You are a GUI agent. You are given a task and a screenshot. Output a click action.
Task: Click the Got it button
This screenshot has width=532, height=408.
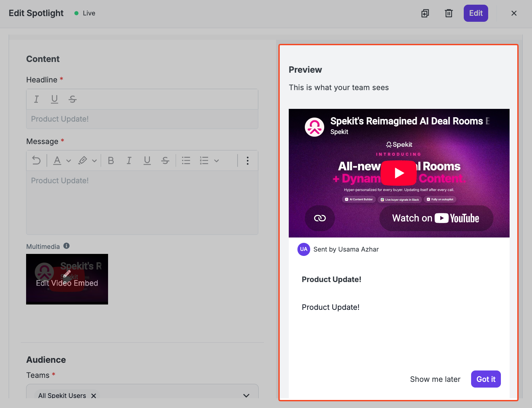click(486, 379)
